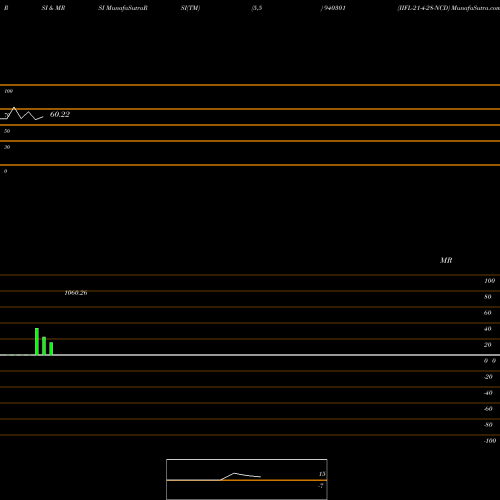
Task: Click the 80 label on MR right axis
Action: pyautogui.click(x=488, y=297)
